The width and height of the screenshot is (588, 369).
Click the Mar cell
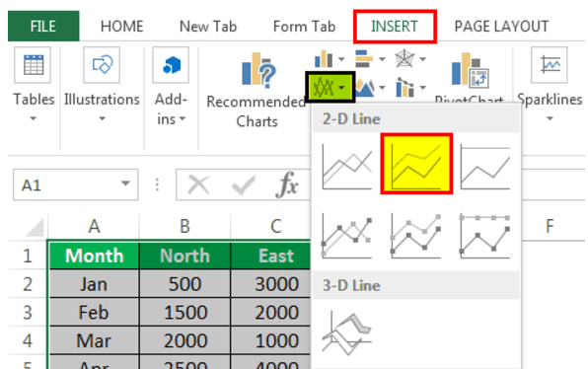pyautogui.click(x=94, y=340)
